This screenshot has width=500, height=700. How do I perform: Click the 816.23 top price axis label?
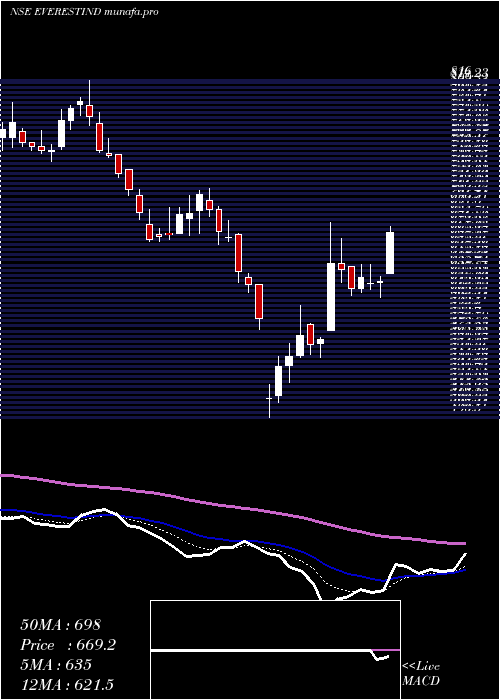[470, 72]
